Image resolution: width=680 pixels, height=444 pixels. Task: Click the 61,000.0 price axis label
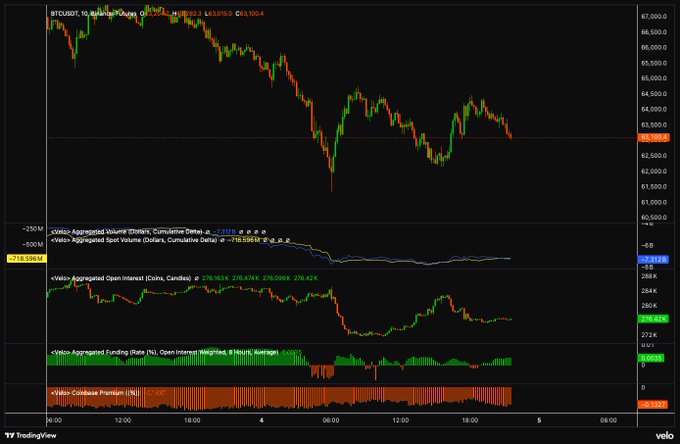pos(654,202)
